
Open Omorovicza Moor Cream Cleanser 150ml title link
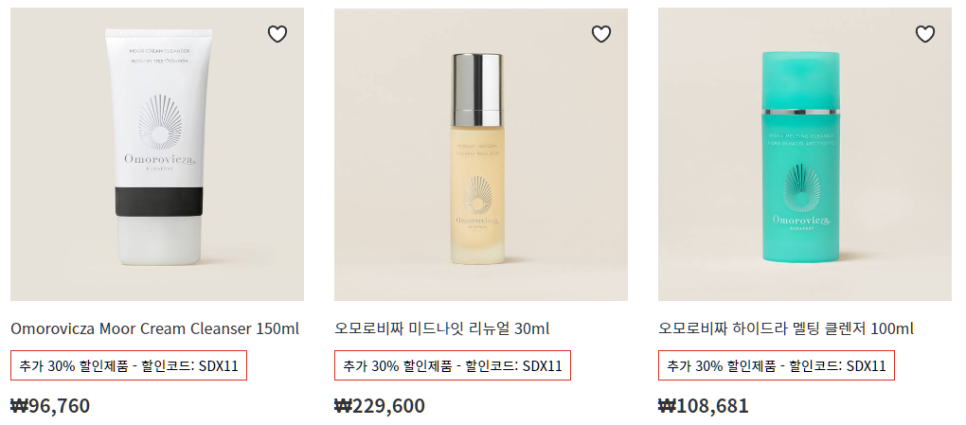click(x=155, y=329)
